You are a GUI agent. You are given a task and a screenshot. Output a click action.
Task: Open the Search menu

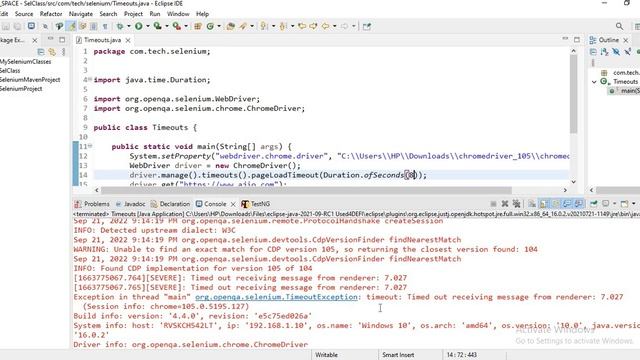108,14
